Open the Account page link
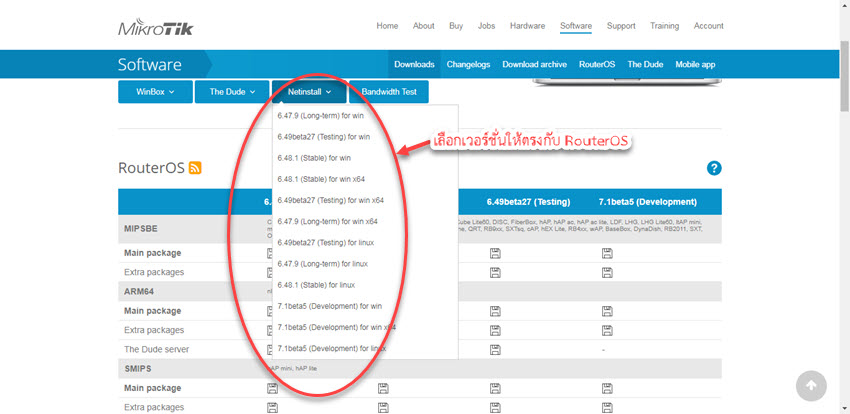This screenshot has height=414, width=850. coord(709,26)
